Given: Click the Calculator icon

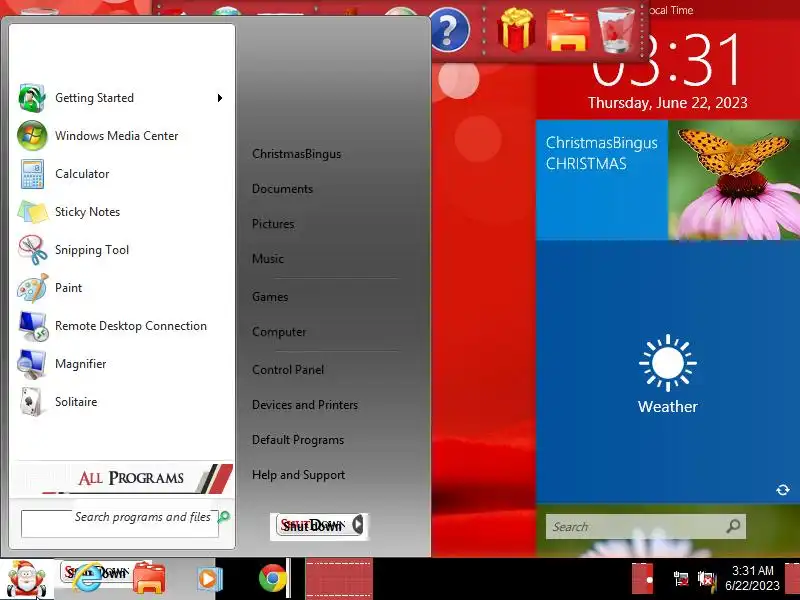Looking at the screenshot, I should (32, 173).
